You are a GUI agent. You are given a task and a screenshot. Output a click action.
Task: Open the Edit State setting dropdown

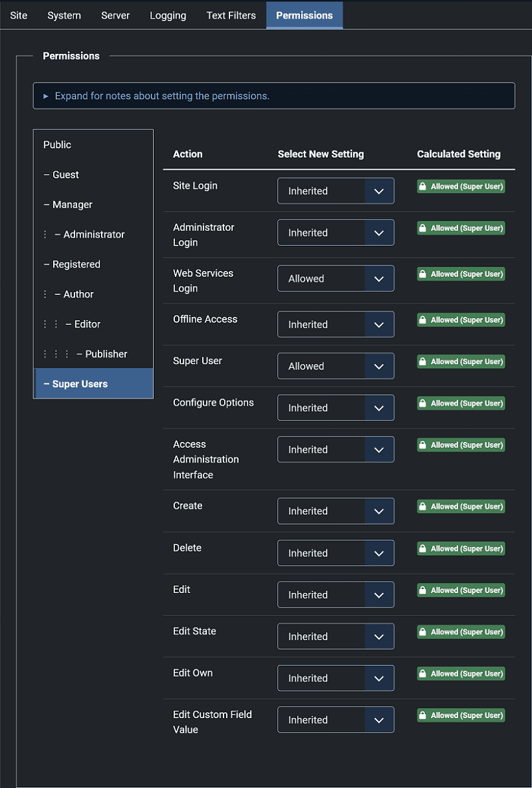pyautogui.click(x=335, y=637)
